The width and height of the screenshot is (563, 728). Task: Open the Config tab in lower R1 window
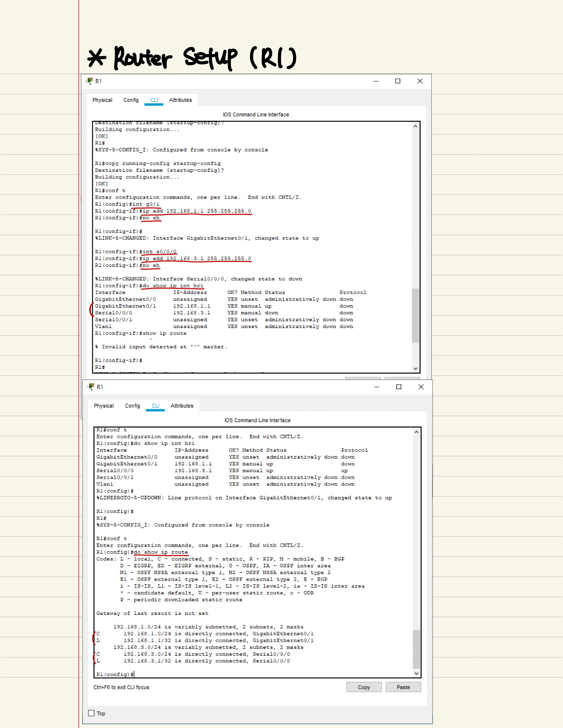(x=132, y=406)
